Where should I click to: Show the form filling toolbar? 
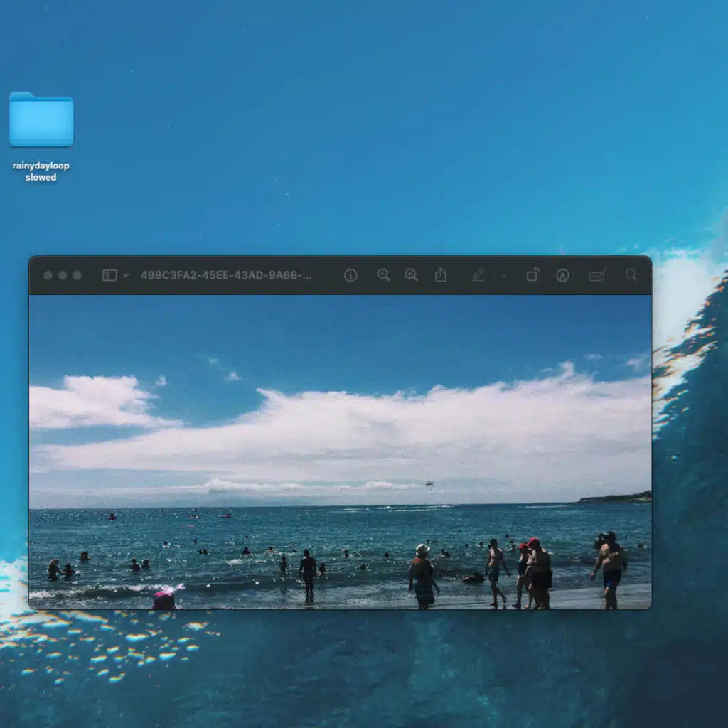(596, 275)
